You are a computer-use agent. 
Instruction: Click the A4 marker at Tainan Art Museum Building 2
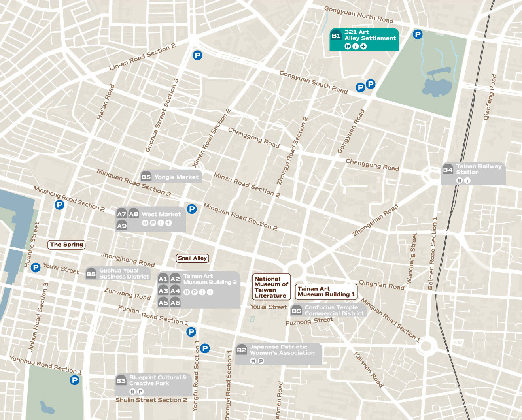click(x=175, y=291)
